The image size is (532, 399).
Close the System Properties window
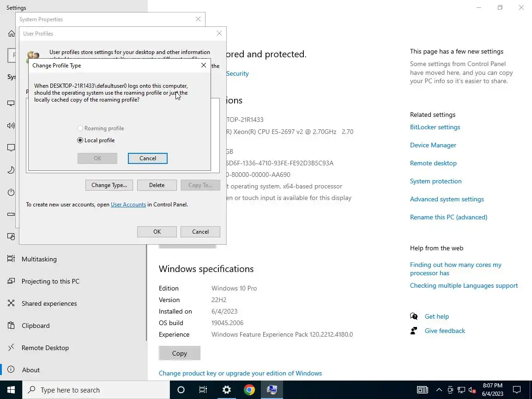pos(198,19)
